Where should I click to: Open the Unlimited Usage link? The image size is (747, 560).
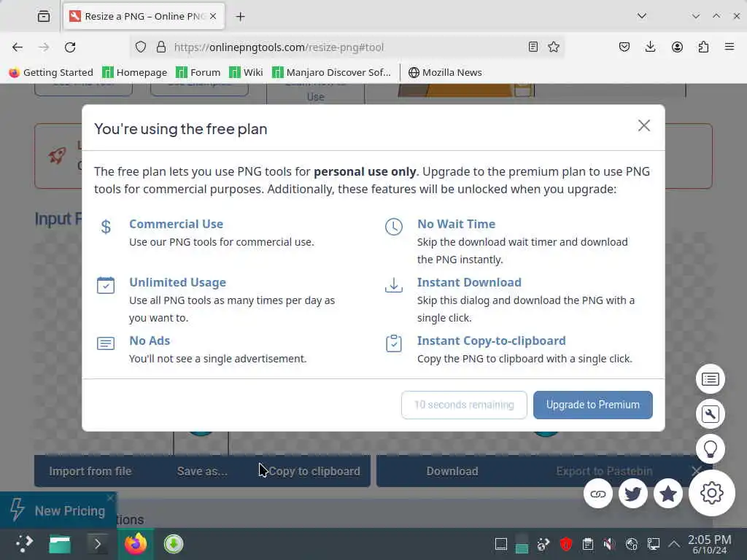(178, 282)
